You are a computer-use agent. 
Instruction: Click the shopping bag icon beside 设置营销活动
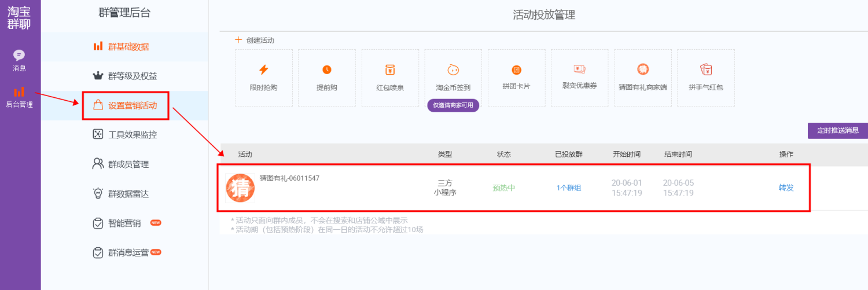click(98, 105)
